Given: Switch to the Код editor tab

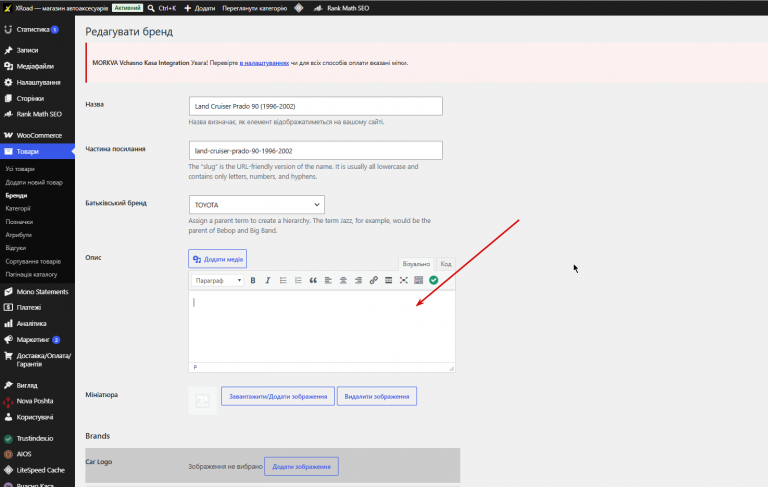Looking at the screenshot, I should click(446, 264).
